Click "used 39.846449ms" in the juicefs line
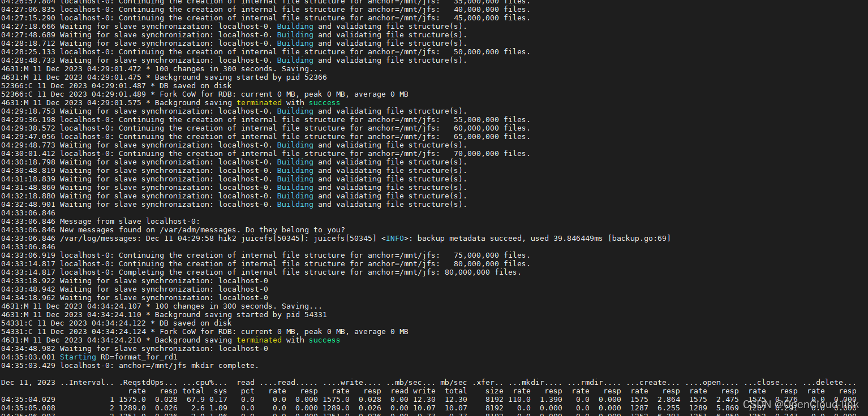Screen dimensions: 868x416 click(x=566, y=239)
